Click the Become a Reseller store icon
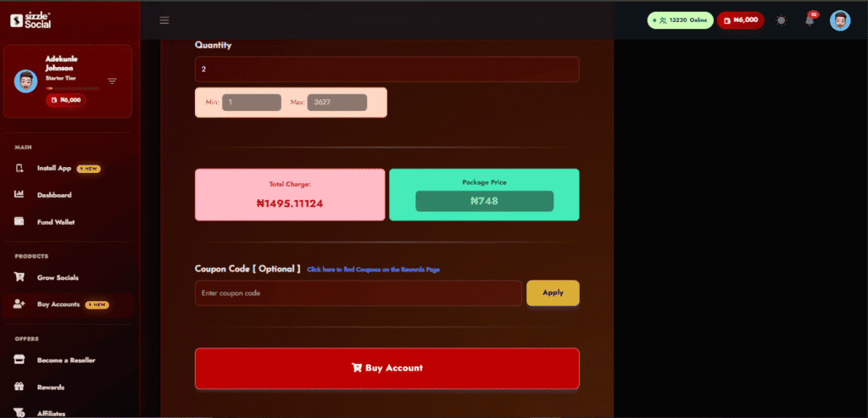This screenshot has height=418, width=868. click(19, 359)
